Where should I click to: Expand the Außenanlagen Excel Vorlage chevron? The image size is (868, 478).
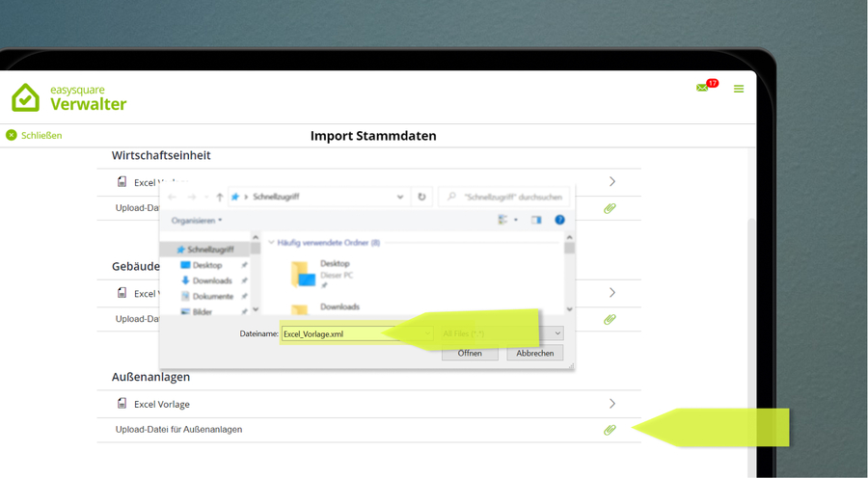[612, 404]
